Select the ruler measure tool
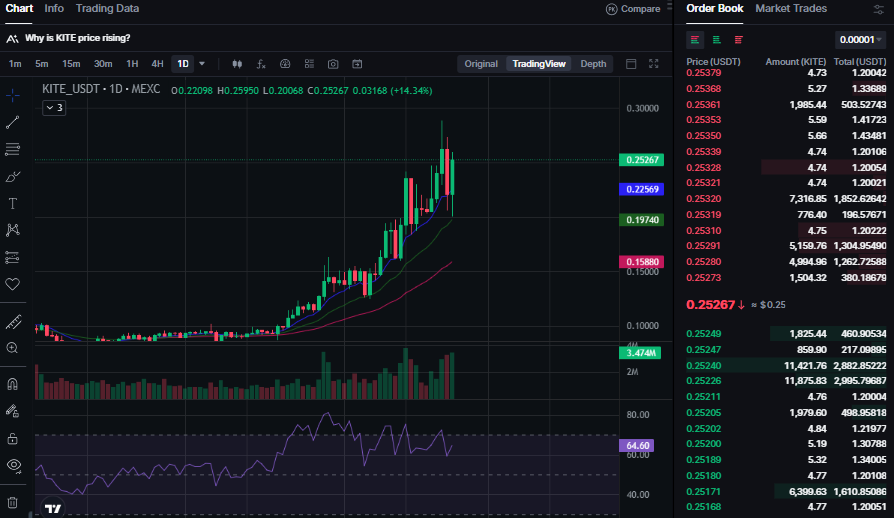Screen dimensions: 894x518 click(x=13, y=322)
